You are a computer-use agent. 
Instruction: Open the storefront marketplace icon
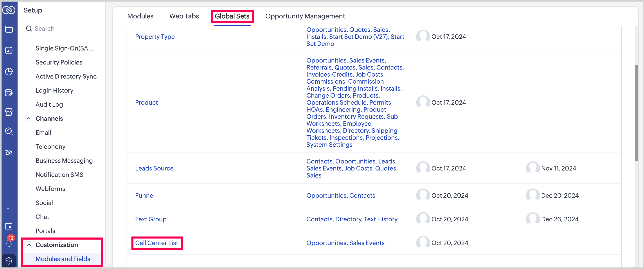coord(9,112)
